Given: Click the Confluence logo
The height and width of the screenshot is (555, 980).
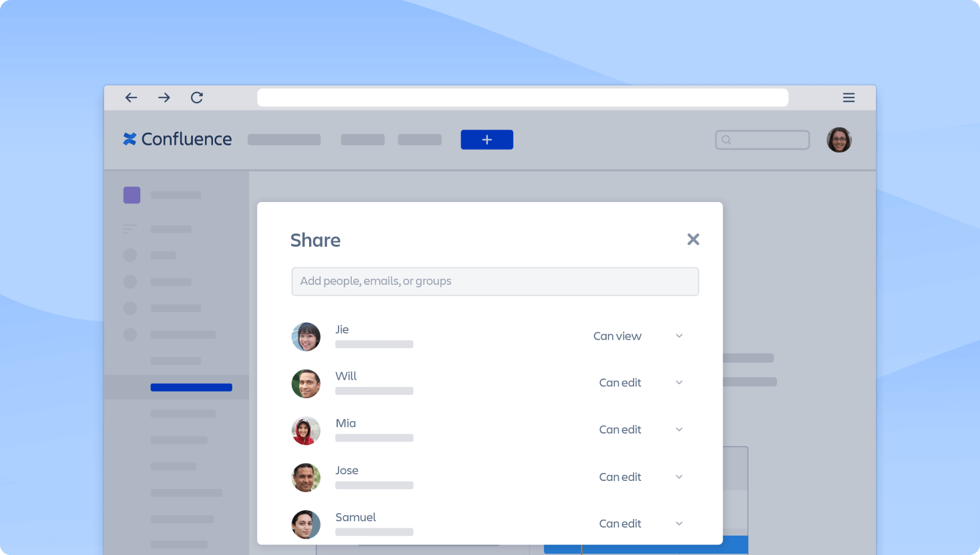Looking at the screenshot, I should click(x=177, y=139).
